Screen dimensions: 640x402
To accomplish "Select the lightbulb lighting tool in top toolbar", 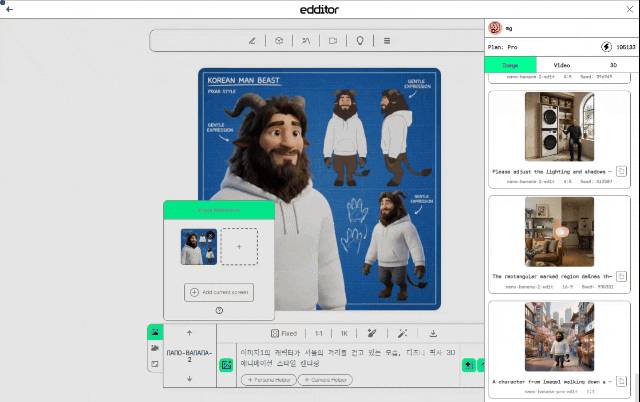I will tap(360, 41).
